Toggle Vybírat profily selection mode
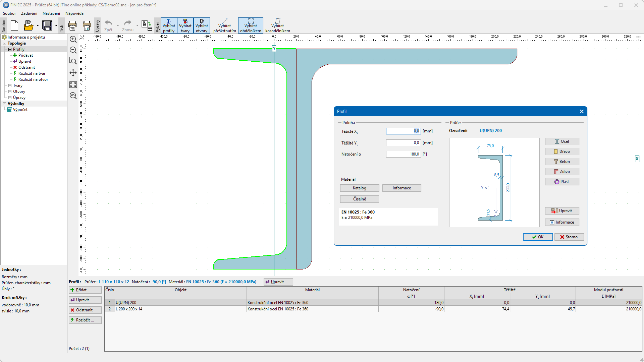 (x=169, y=25)
